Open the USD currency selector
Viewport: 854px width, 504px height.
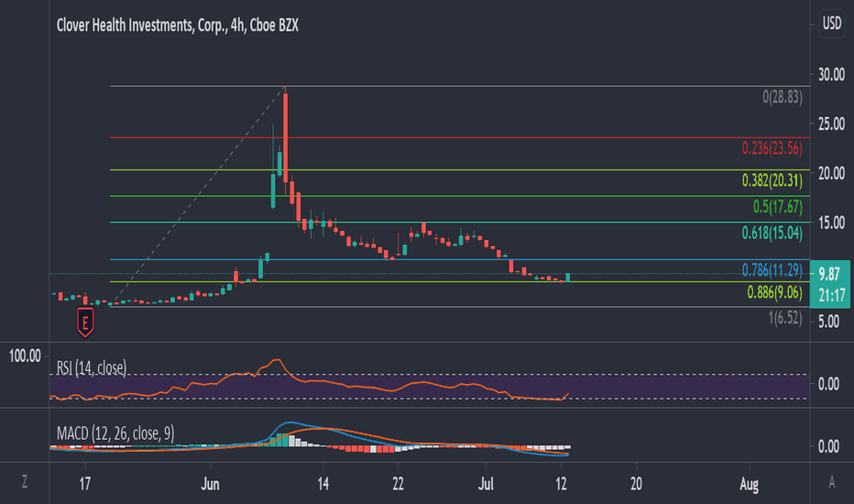832,24
